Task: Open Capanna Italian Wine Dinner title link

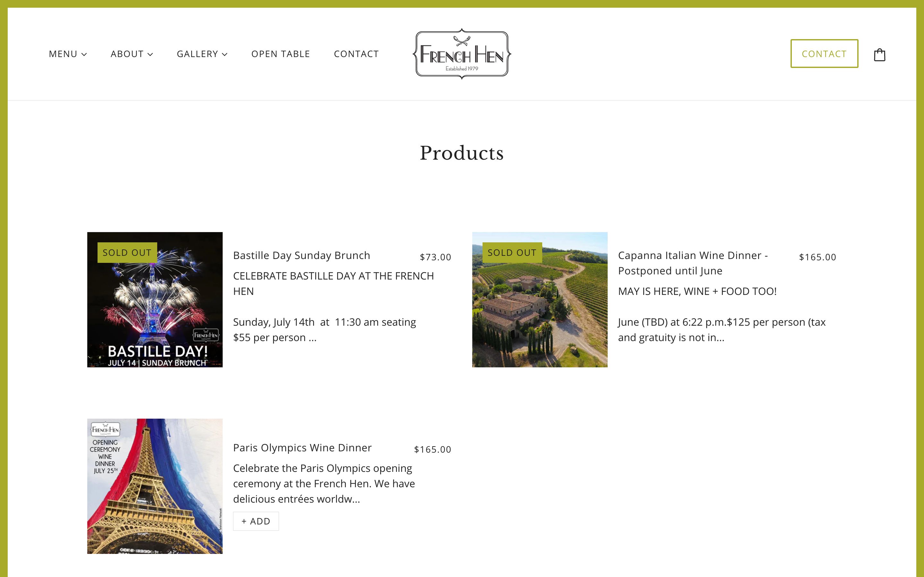Action: click(x=693, y=263)
